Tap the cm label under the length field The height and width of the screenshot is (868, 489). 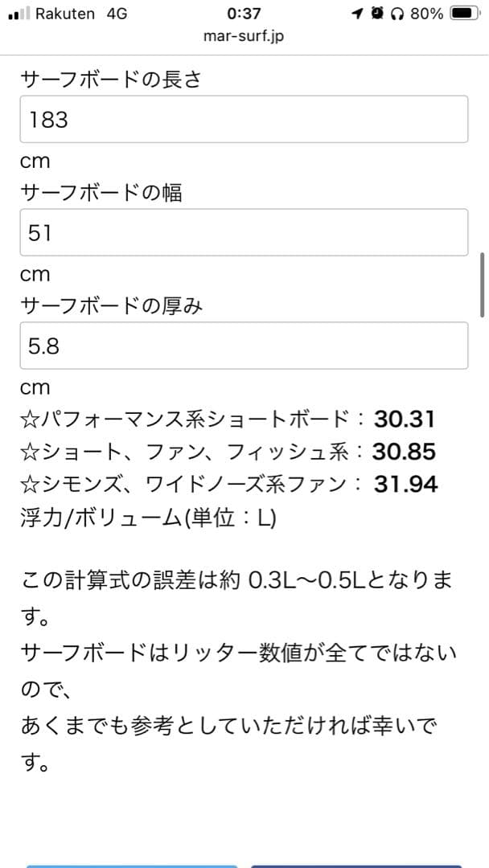tap(35, 161)
